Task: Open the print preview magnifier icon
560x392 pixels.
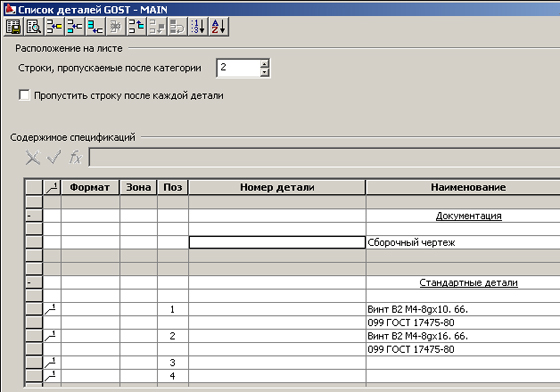Action: click(x=34, y=27)
